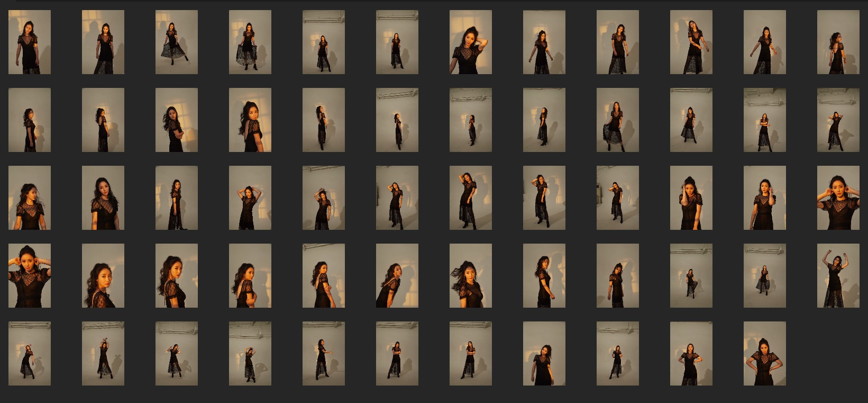Screen dimensions: 868x403
Task: Select the very first thumbnail in the grid
Action: click(x=30, y=42)
